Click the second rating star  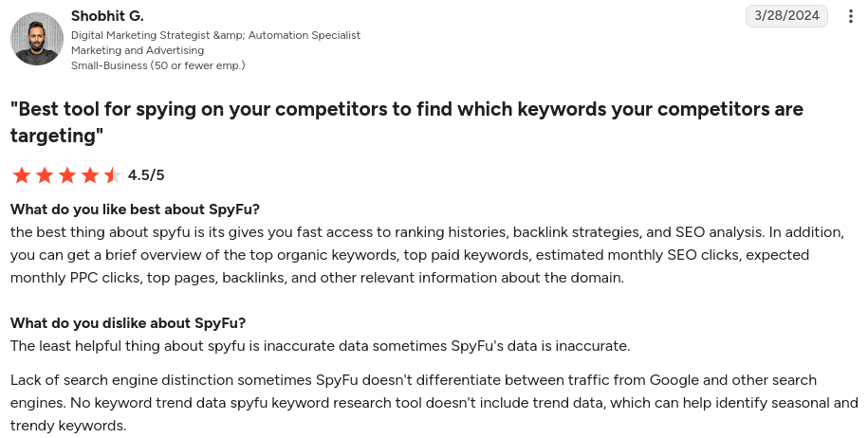click(x=45, y=175)
